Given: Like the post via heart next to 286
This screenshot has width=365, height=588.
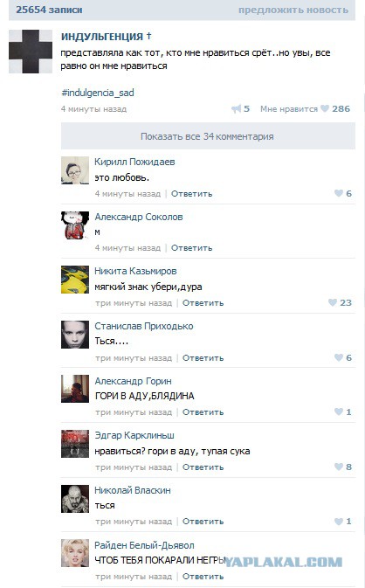Looking at the screenshot, I should pyautogui.click(x=325, y=108).
